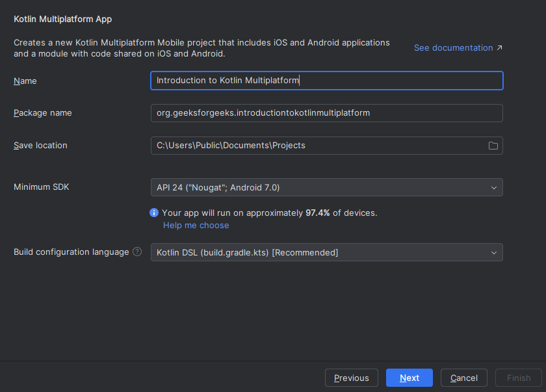Click the Minimum SDK label
546x392 pixels.
point(42,187)
